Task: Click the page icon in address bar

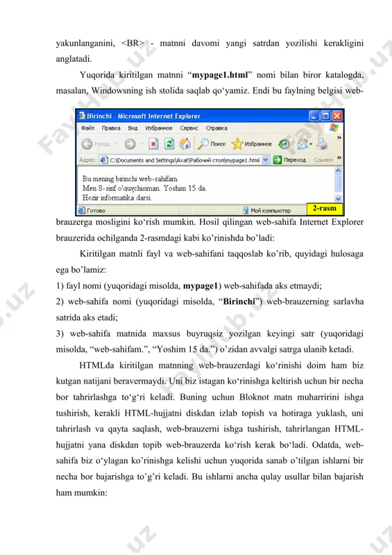Action: 104,160
